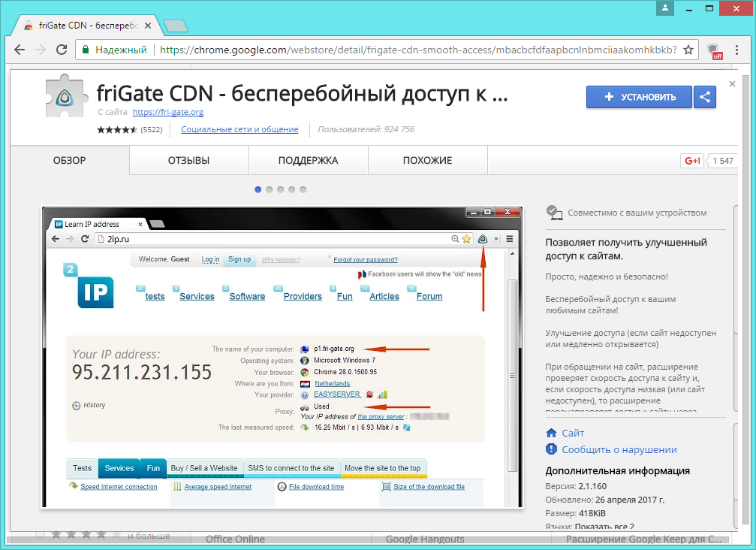Click the extension preview screenshot image
The width and height of the screenshot is (756, 550).
279,357
